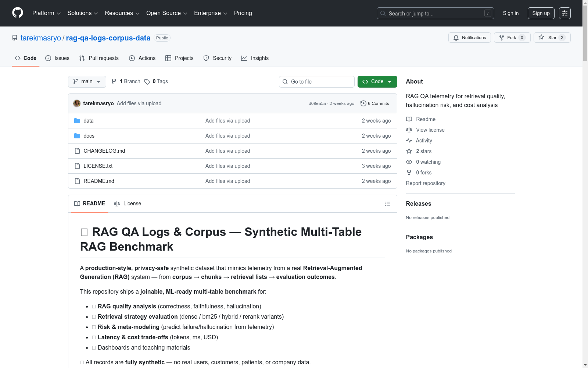588x368 pixels.
Task: Click the Sign up button
Action: pyautogui.click(x=541, y=13)
